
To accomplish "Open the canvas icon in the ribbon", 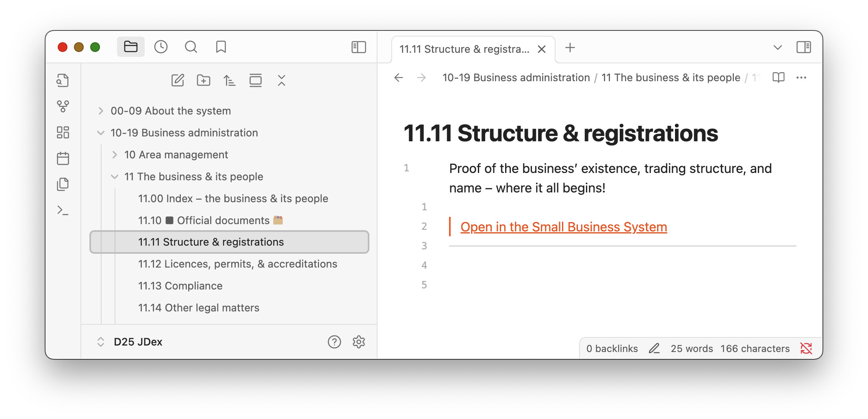I will 63,132.
